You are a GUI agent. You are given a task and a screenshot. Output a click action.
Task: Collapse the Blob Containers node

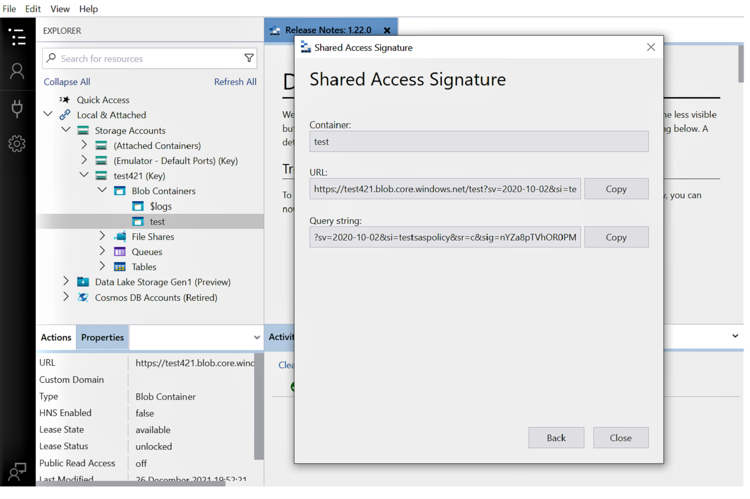coord(102,191)
